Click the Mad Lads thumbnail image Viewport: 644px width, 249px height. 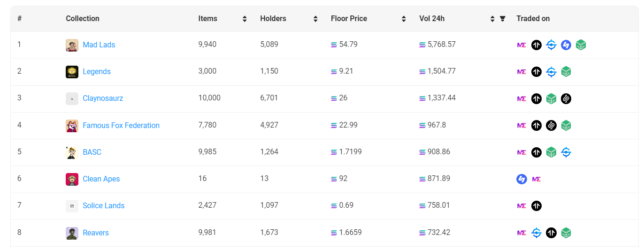(x=72, y=45)
